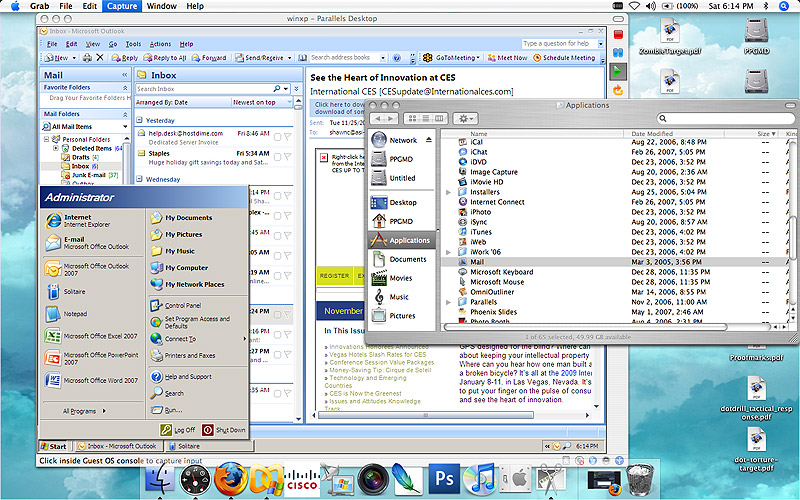Click the Windows Start button

[x=53, y=446]
